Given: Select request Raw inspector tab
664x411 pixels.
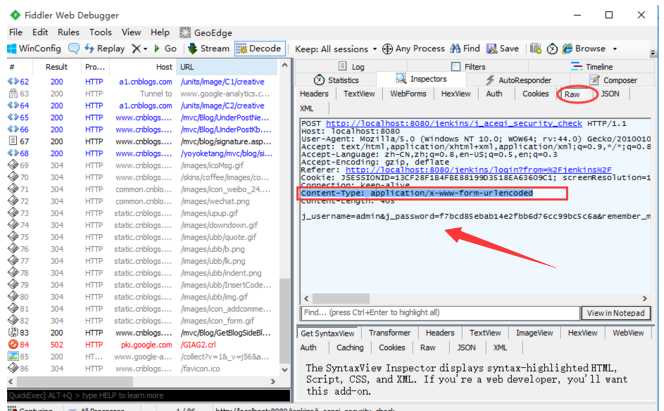Looking at the screenshot, I should point(572,94).
